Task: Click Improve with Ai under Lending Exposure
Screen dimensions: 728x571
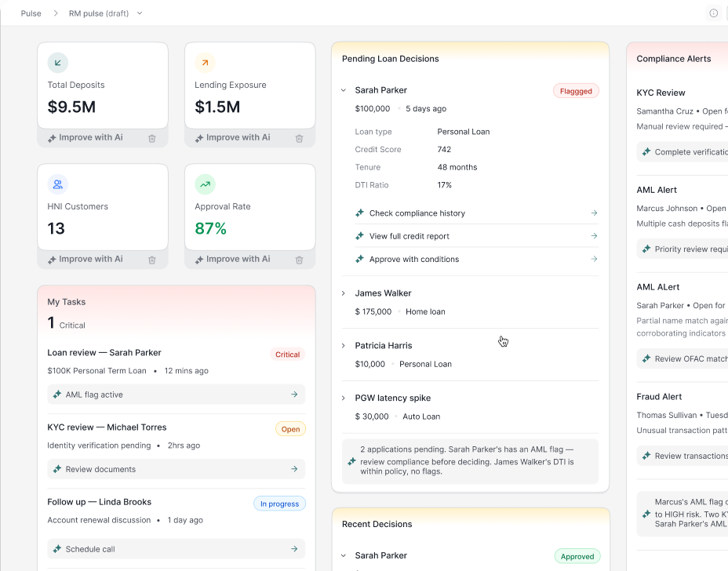Action: pos(233,137)
